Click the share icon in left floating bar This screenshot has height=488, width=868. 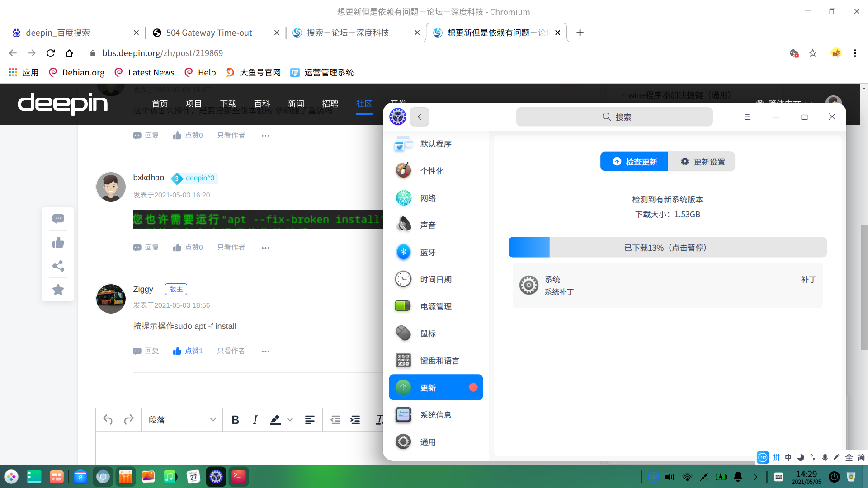[58, 266]
